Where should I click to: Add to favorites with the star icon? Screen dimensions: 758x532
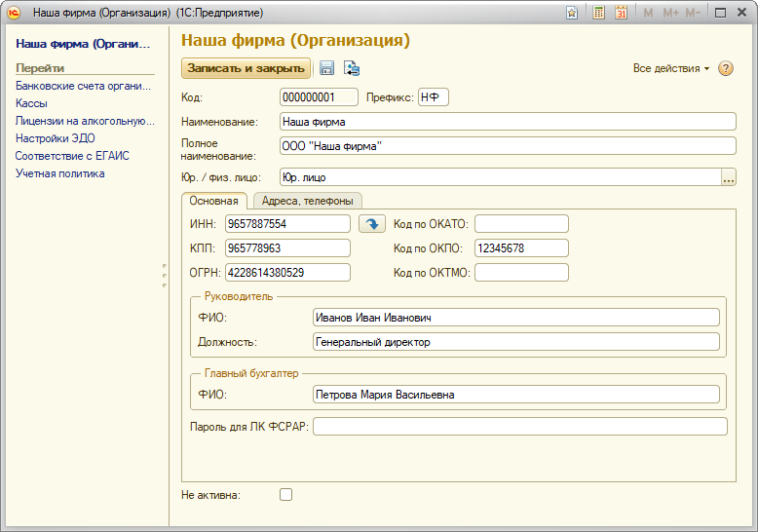[x=572, y=13]
